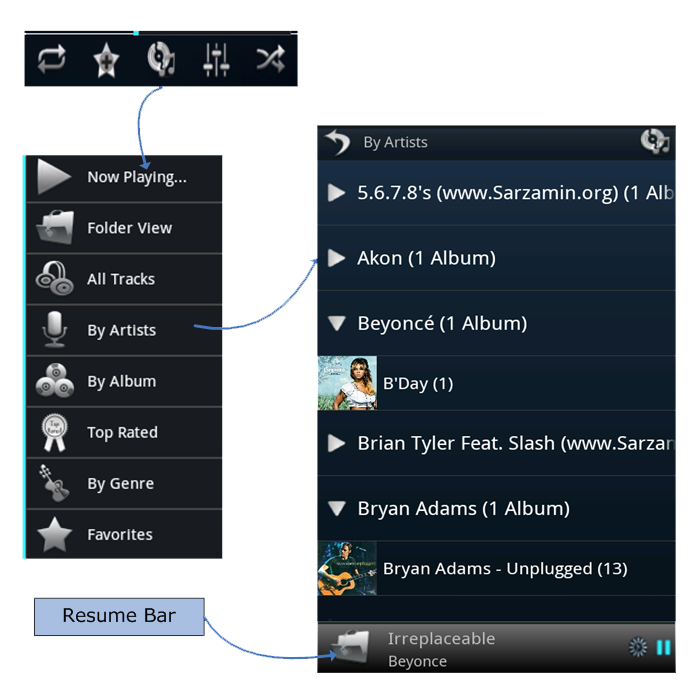Screen dimensions: 700x700
Task: Open Folder View from the menu
Action: click(124, 228)
